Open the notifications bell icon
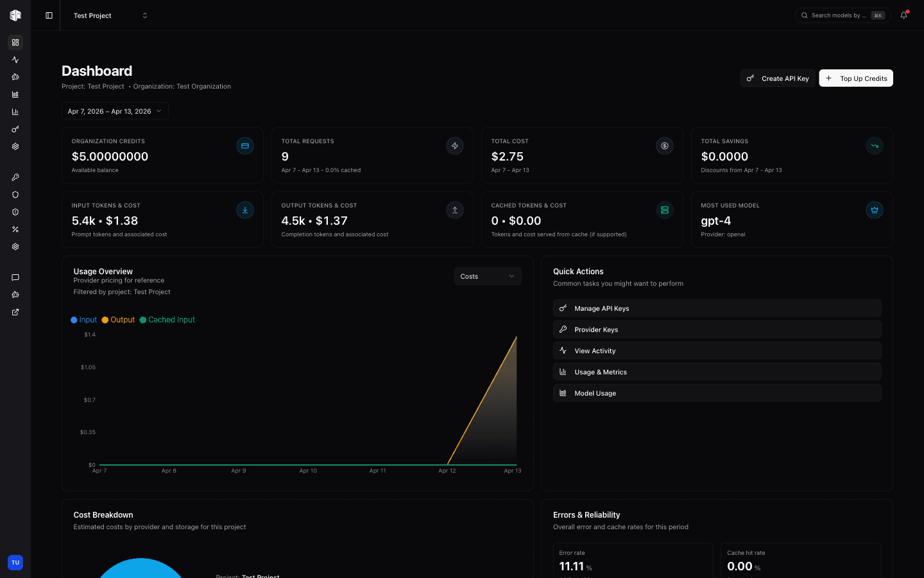 (x=903, y=15)
